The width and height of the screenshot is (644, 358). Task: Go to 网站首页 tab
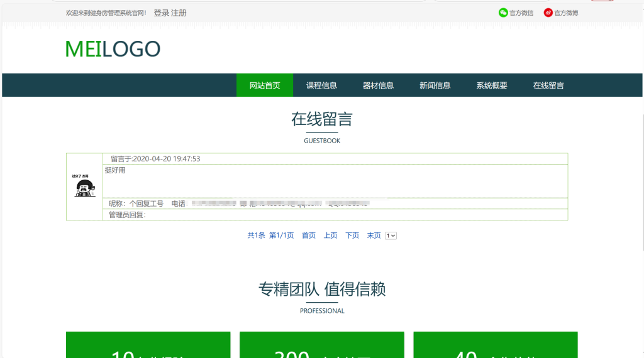[x=265, y=85]
